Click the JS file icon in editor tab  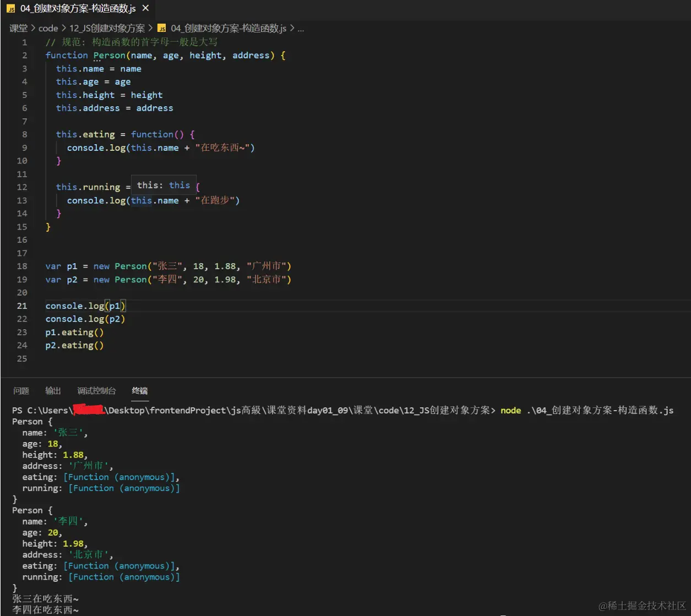10,9
